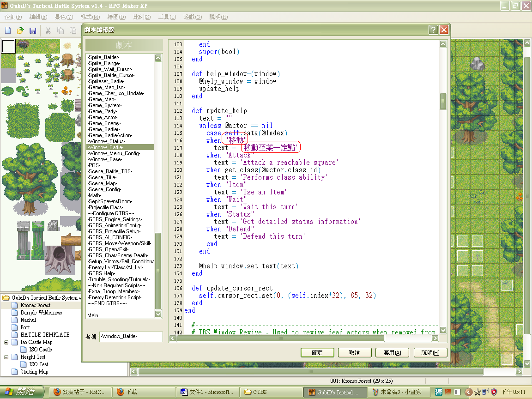The image size is (532, 399).
Task: Click the 取消 cancel button
Action: (355, 353)
